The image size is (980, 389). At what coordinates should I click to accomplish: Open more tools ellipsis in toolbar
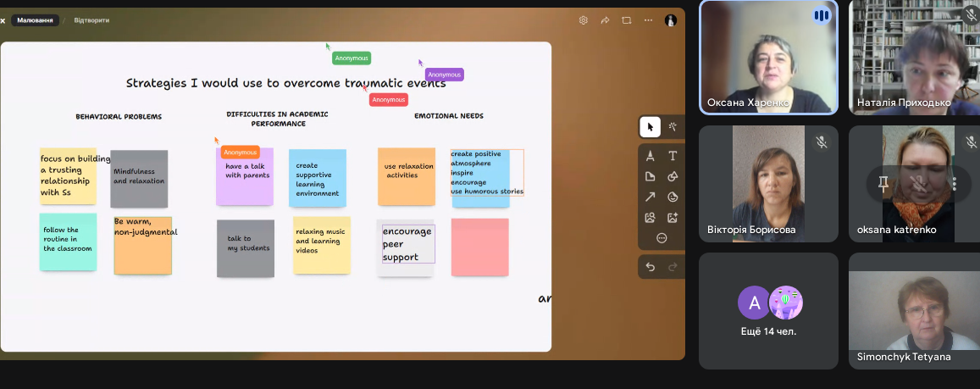point(662,238)
